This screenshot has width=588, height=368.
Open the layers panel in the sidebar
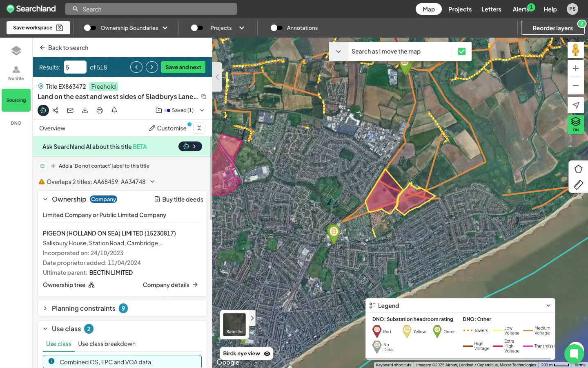click(x=16, y=50)
